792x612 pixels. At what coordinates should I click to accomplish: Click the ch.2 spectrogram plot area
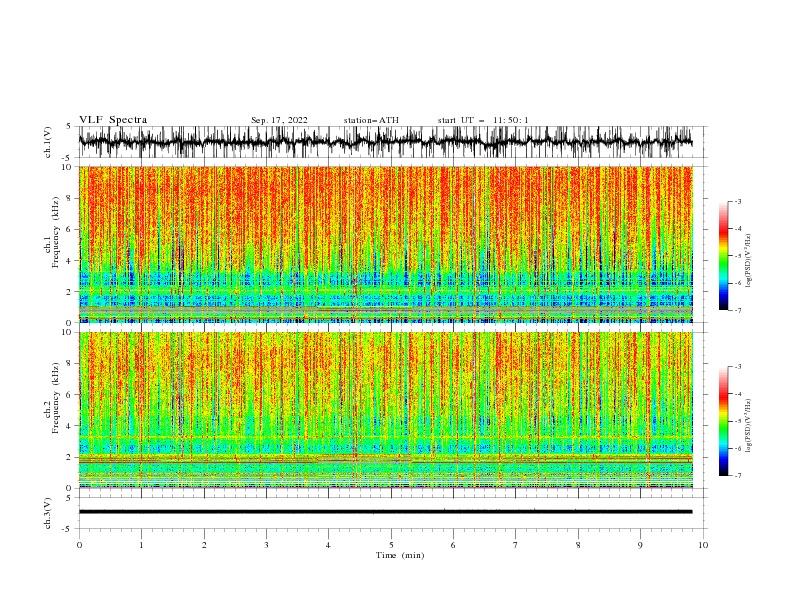click(385, 410)
